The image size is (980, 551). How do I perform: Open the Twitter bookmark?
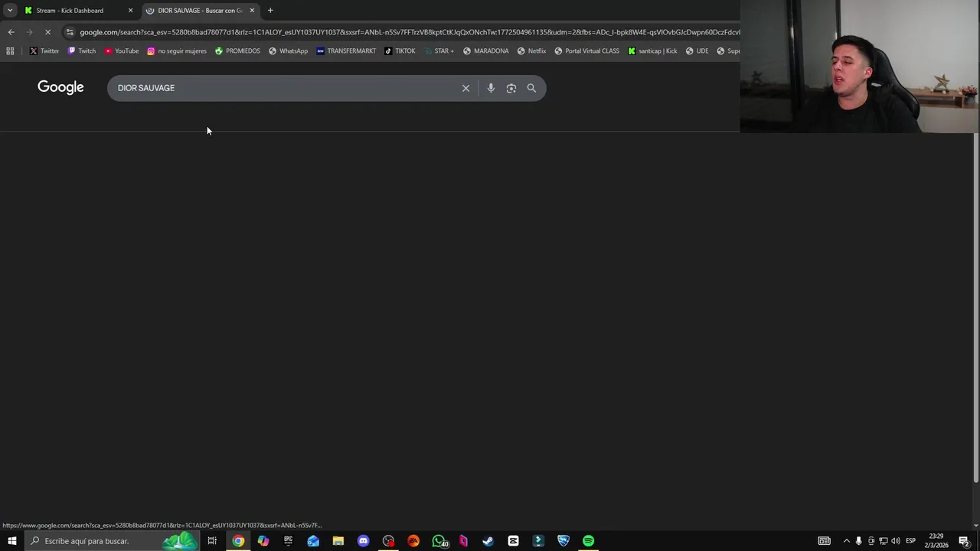pyautogui.click(x=44, y=51)
